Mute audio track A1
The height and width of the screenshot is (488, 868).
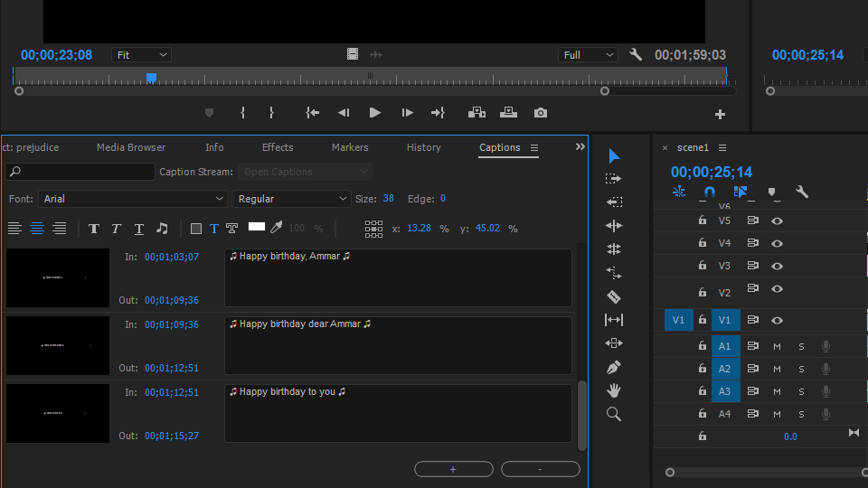pos(777,346)
